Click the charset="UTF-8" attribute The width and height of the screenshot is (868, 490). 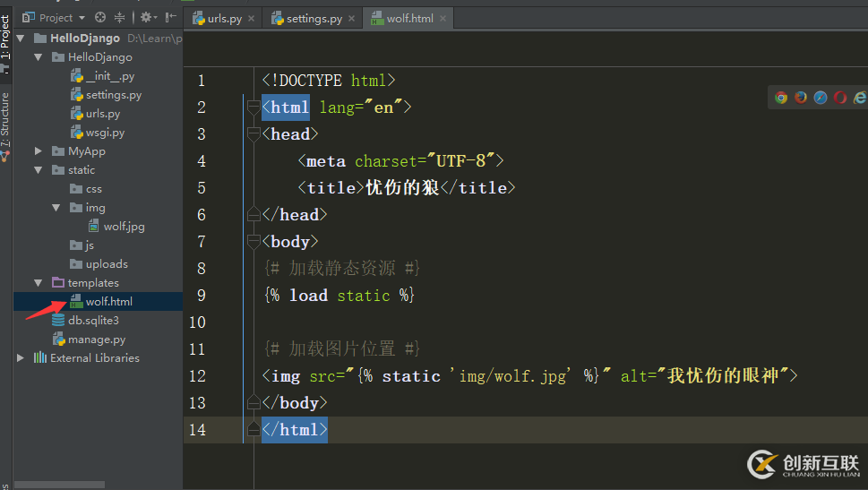pos(424,161)
